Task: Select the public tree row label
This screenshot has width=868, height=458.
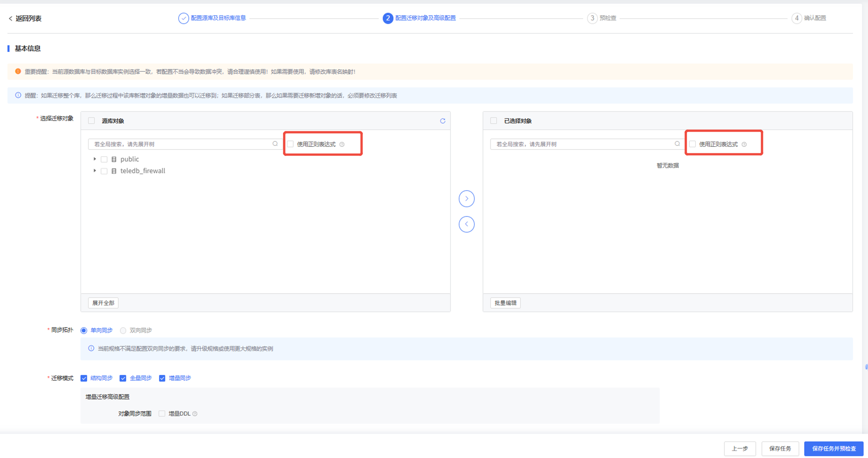Action: pyautogui.click(x=130, y=159)
